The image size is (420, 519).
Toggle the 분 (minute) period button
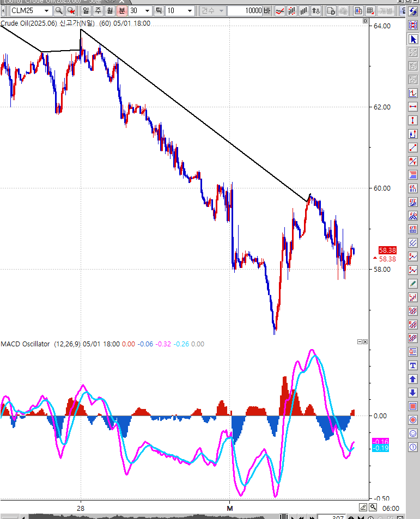tap(121, 10)
